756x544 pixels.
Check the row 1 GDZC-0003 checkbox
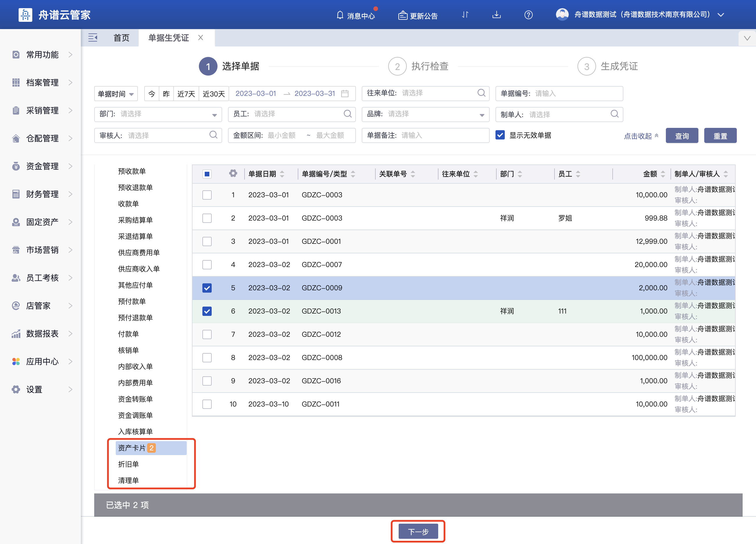(x=207, y=195)
